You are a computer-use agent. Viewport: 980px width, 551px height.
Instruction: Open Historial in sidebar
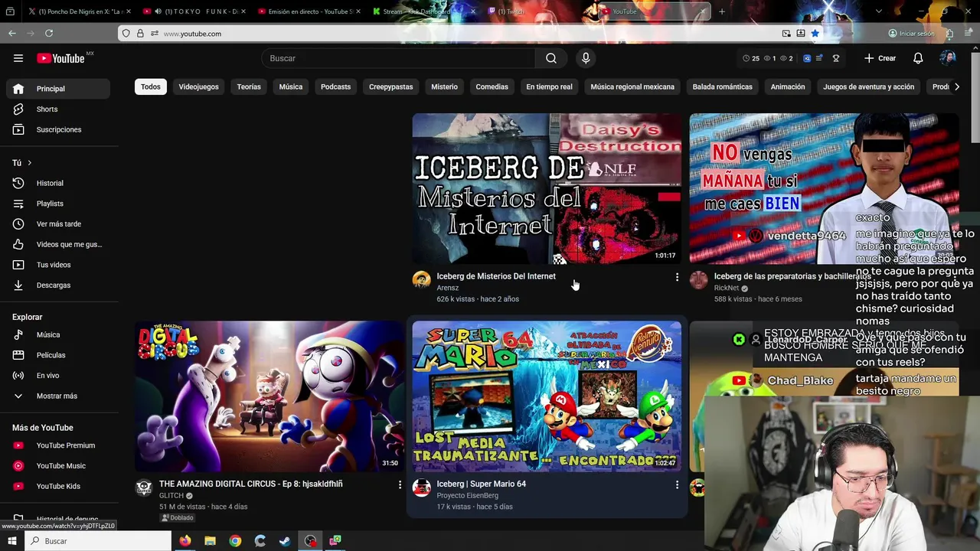(58, 184)
